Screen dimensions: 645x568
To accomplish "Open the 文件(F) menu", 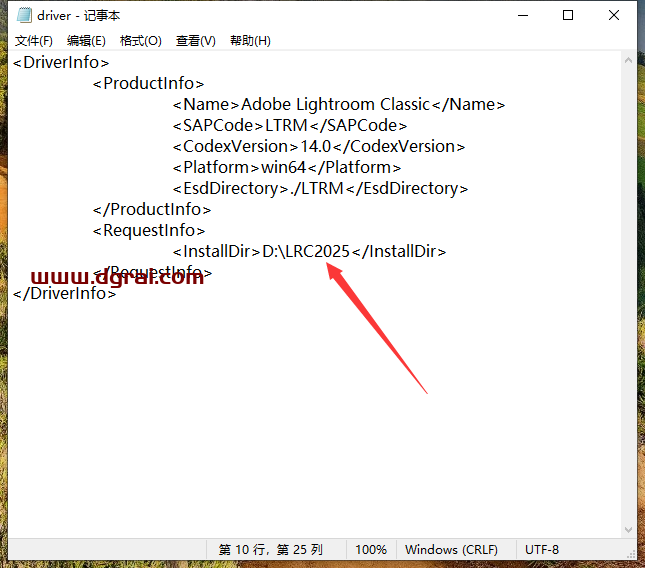I will (34, 41).
